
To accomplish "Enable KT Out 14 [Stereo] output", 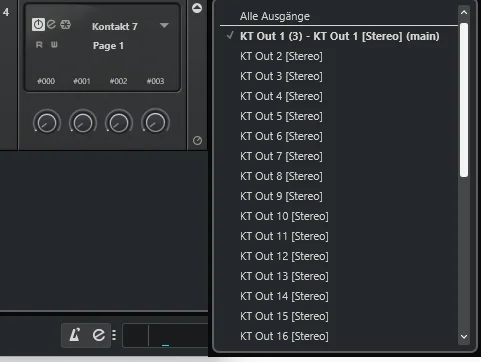I will point(339,296).
